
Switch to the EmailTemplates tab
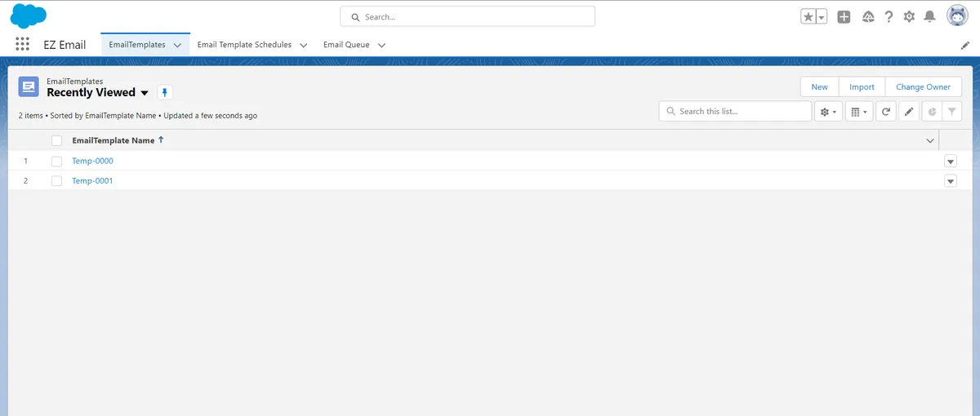(x=137, y=45)
